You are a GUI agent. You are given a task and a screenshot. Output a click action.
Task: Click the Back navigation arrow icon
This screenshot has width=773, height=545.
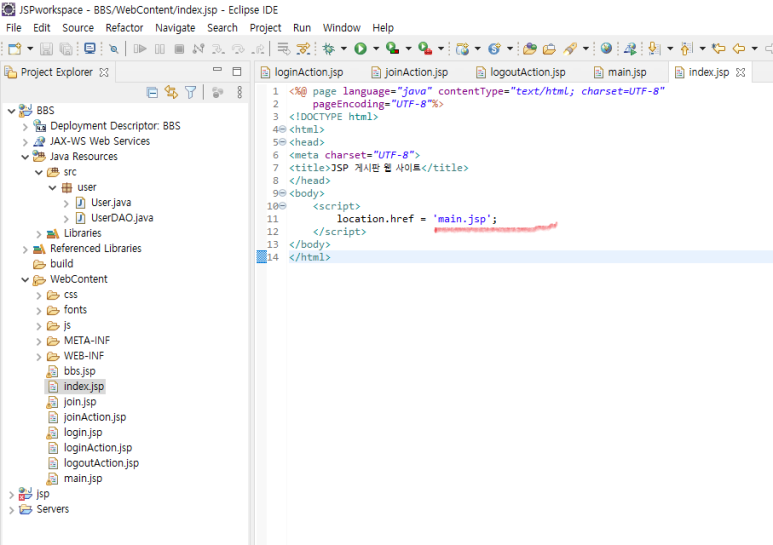(x=739, y=48)
